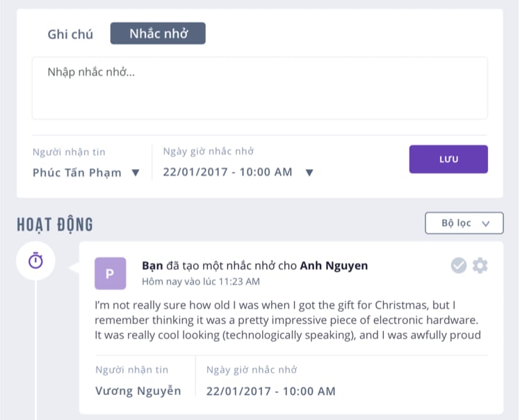Image resolution: width=520 pixels, height=420 pixels.
Task: Select the Nhắc nhở tab
Action: click(158, 33)
